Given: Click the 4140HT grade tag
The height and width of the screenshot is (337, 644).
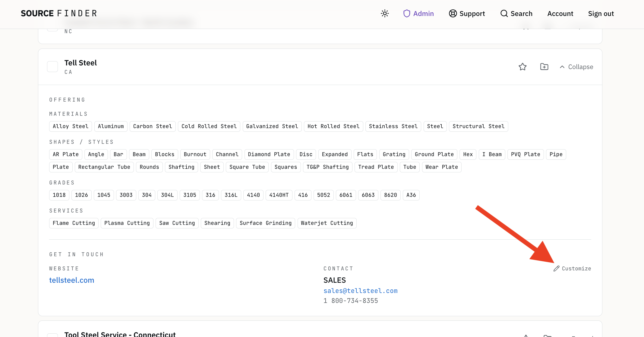Looking at the screenshot, I should pos(279,195).
